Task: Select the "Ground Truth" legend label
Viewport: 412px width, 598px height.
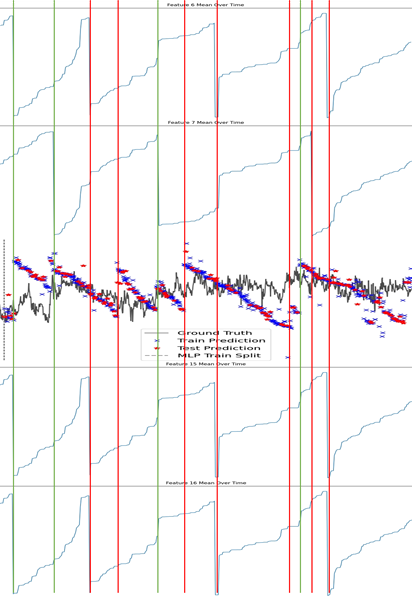Action: [x=215, y=333]
